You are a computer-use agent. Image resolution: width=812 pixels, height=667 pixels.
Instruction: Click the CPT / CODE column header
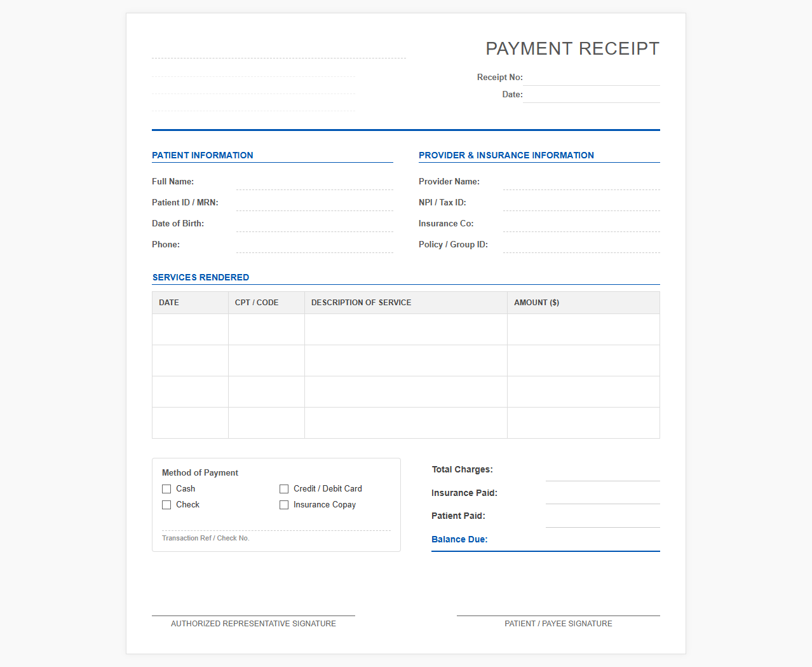click(266, 303)
